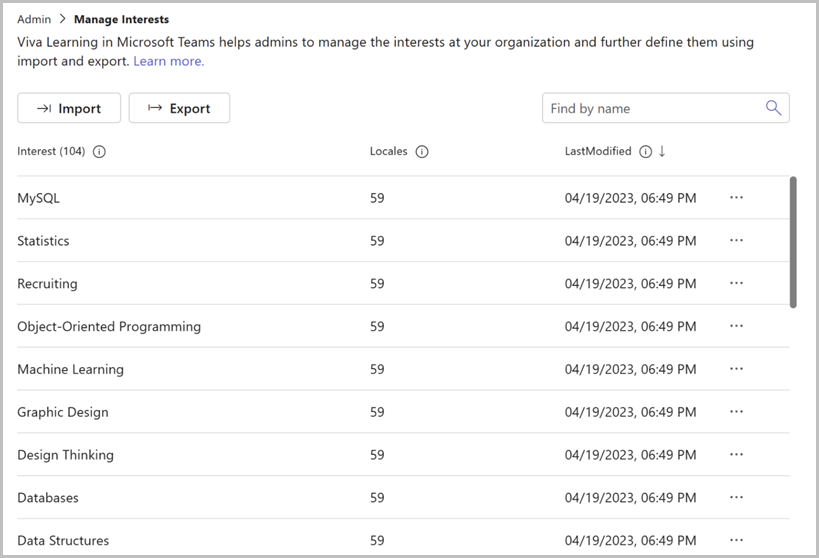Open more options for Machine Learning row

[x=736, y=369]
